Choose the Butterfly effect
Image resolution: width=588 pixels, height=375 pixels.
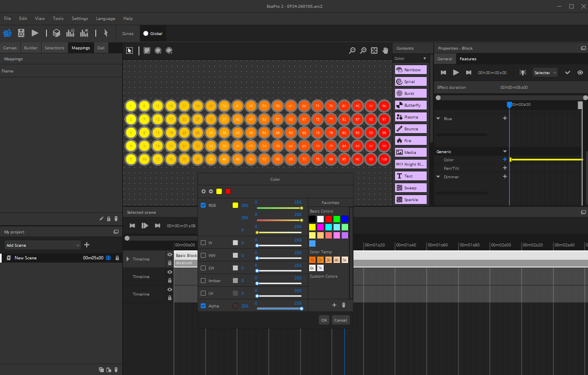pyautogui.click(x=410, y=105)
